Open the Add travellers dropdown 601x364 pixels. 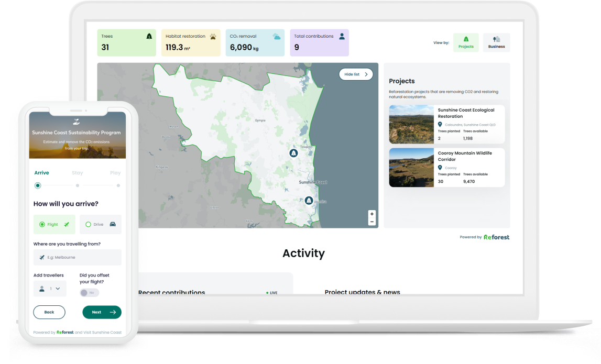(x=50, y=289)
